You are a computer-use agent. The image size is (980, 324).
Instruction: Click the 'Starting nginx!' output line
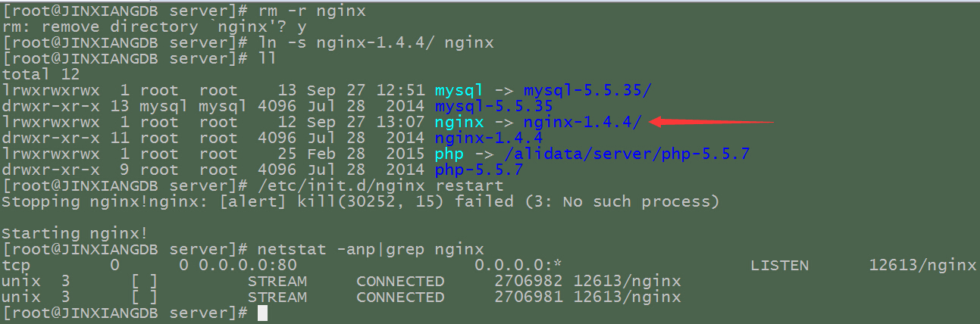[x=76, y=233]
